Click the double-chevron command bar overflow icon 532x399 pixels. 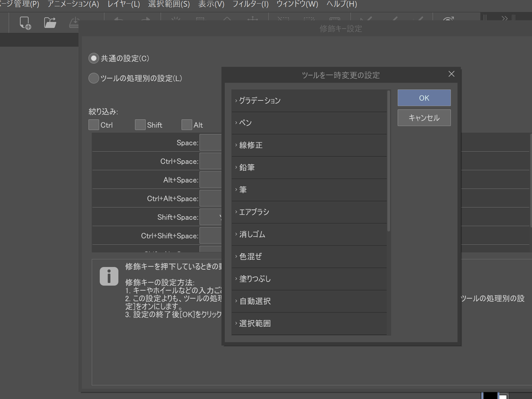[504, 18]
